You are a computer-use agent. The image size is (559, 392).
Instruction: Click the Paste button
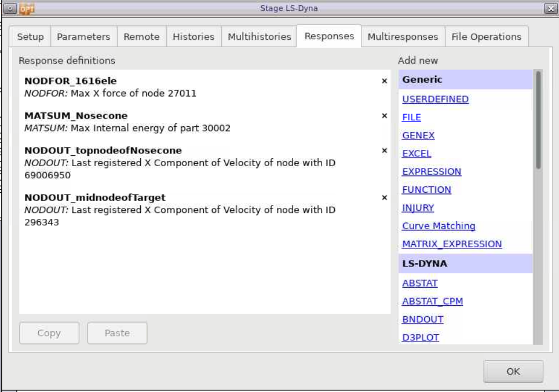pos(117,333)
